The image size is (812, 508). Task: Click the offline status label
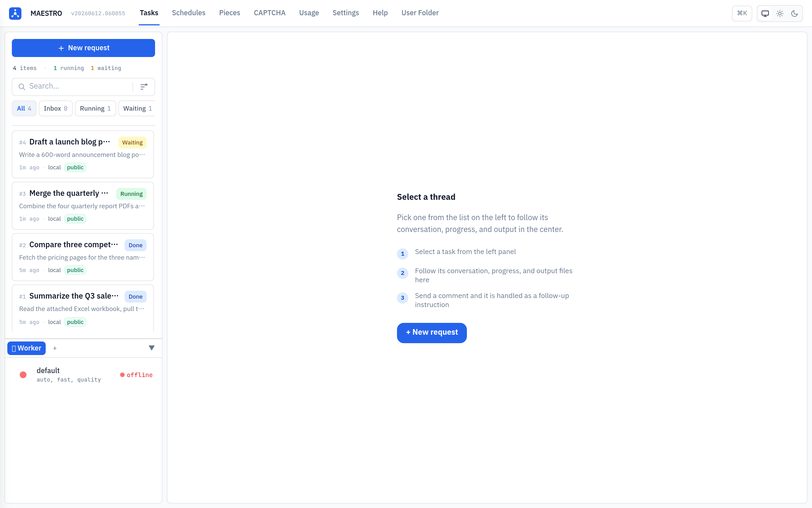(x=136, y=375)
